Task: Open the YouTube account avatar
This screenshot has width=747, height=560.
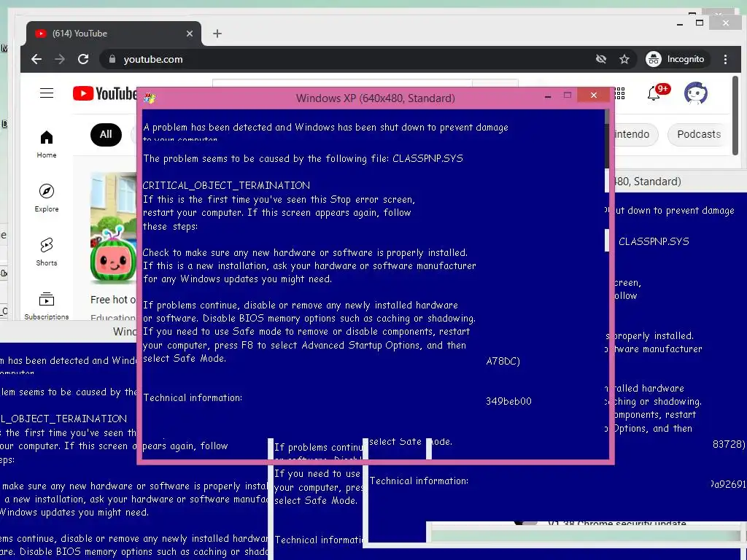Action: (695, 93)
